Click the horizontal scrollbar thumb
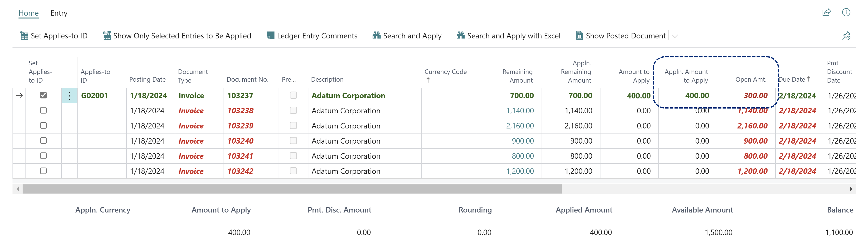 pyautogui.click(x=292, y=189)
